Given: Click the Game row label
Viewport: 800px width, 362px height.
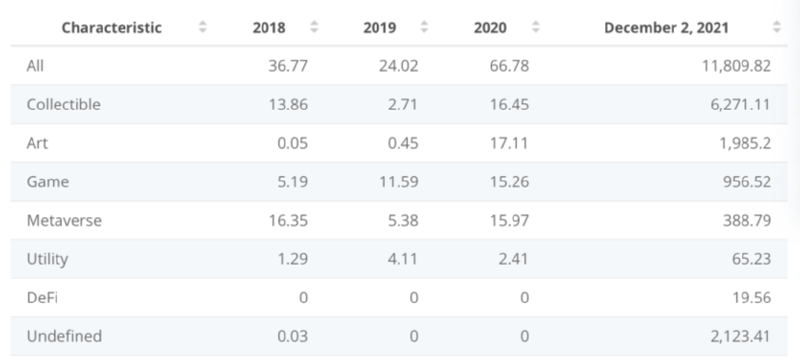Looking at the screenshot, I should 47,182.
